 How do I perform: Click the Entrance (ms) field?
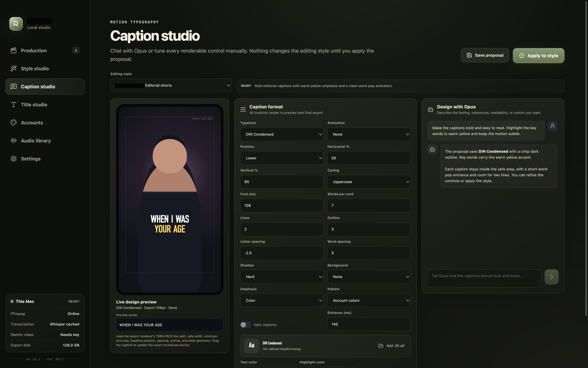[369, 324]
